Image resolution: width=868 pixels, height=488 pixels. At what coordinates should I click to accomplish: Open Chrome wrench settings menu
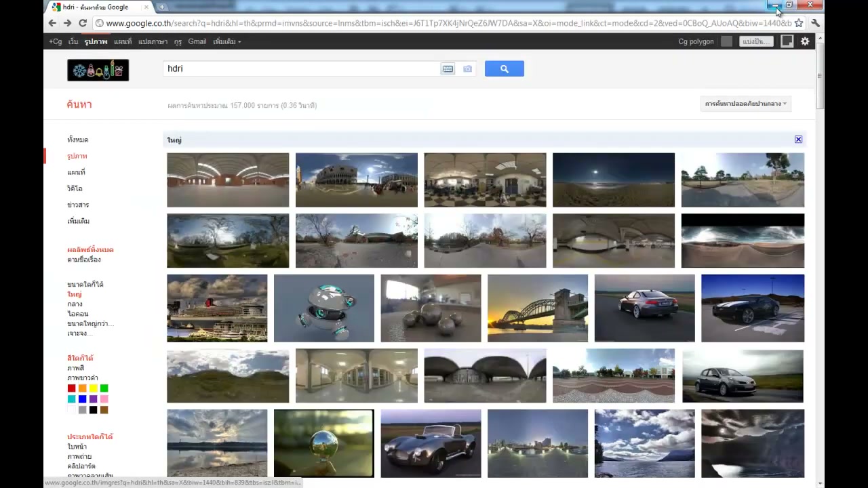click(x=815, y=23)
